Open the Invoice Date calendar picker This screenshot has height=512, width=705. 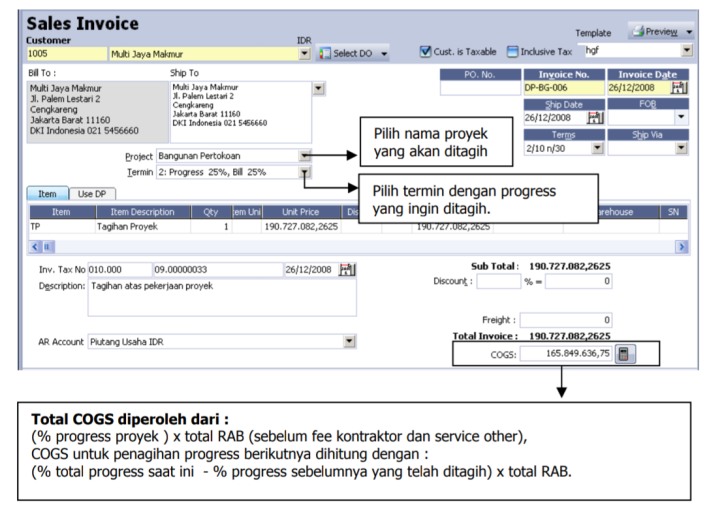(x=679, y=88)
